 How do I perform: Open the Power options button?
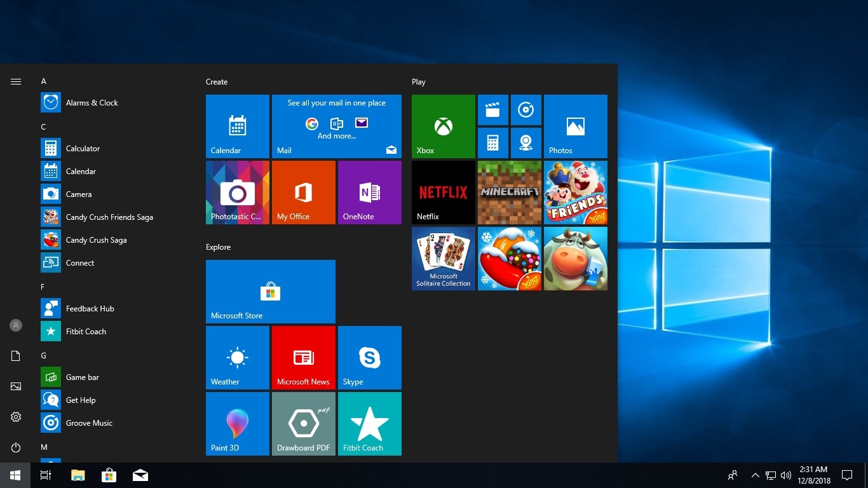(x=16, y=447)
